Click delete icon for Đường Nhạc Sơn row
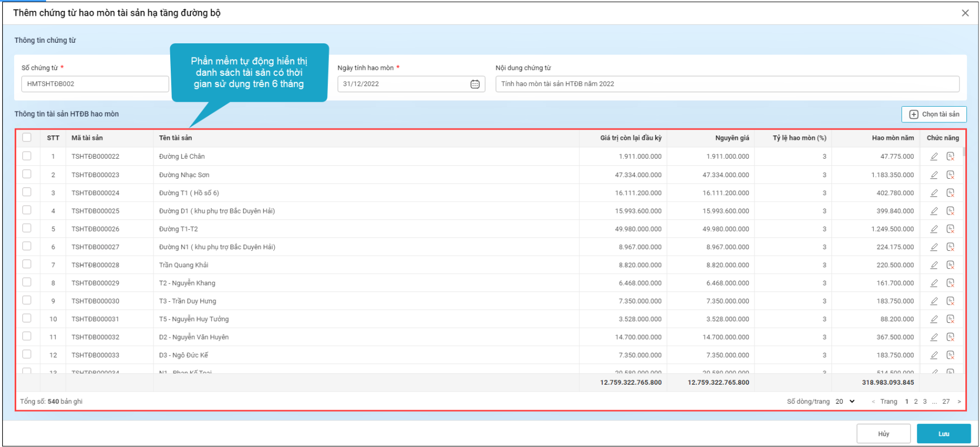 pyautogui.click(x=950, y=175)
